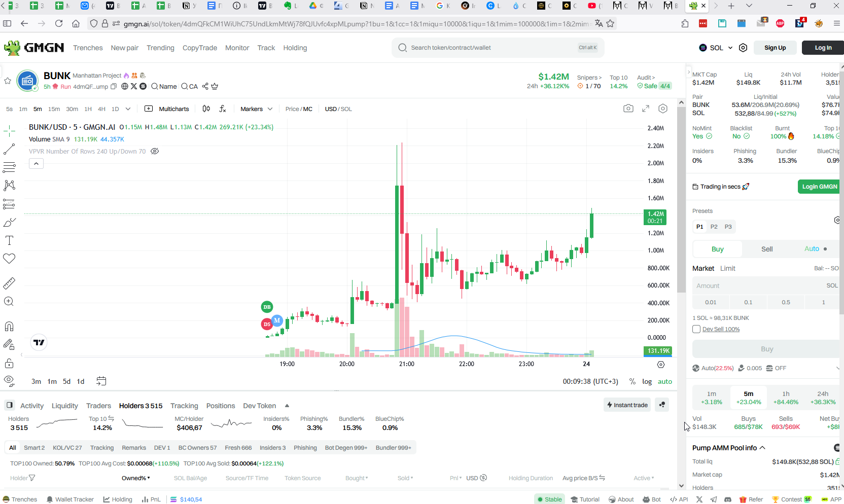Open GMGN settings next to SOL
Screen dimensions: 844x504
(743, 48)
